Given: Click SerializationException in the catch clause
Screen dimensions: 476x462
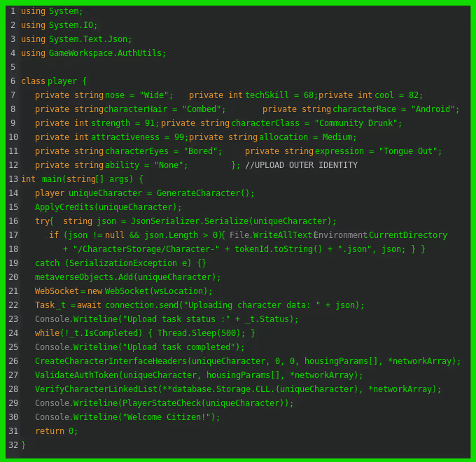Looking at the screenshot, I should [123, 263].
